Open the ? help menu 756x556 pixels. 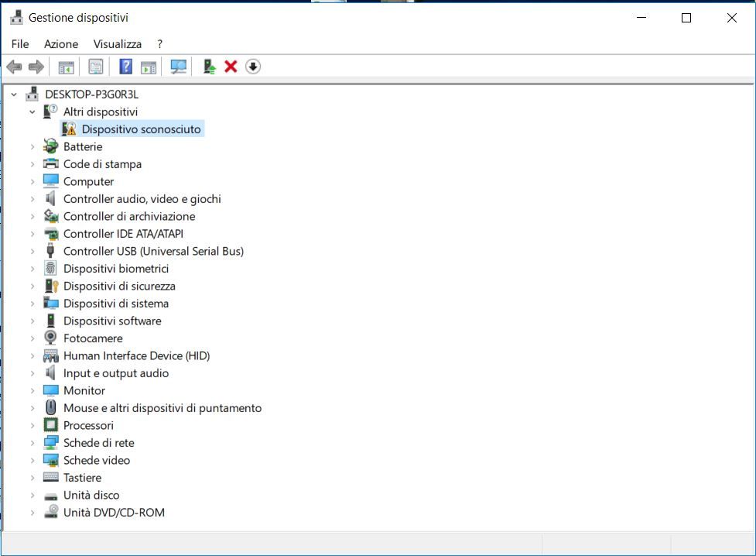tap(159, 44)
